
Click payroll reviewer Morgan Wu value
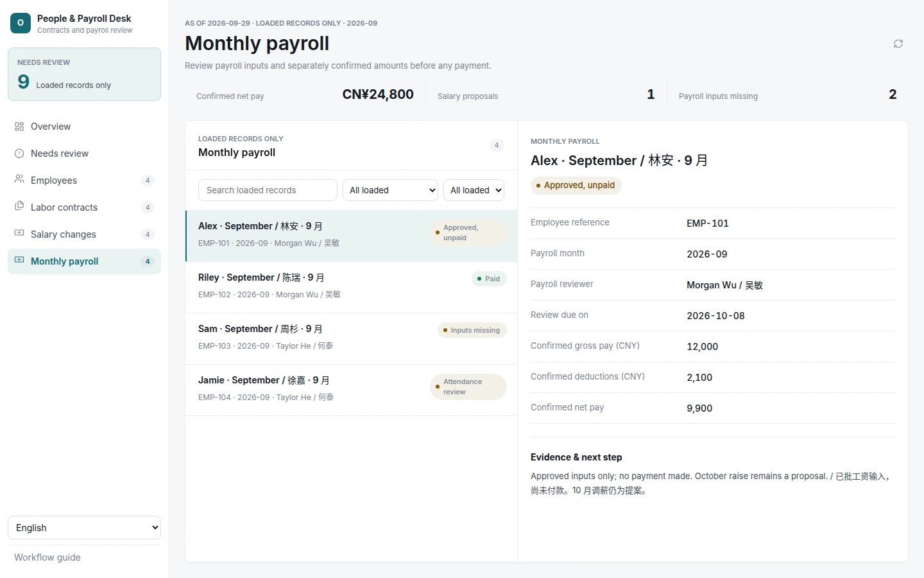(x=724, y=285)
